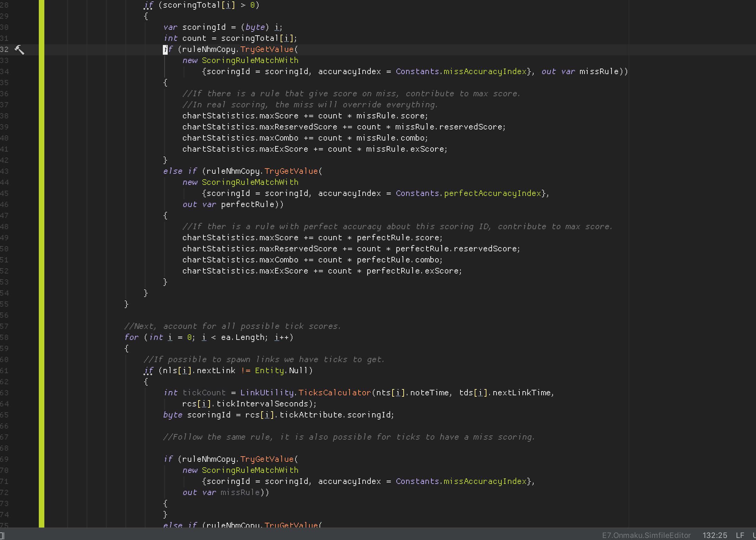
Task: Click 'out var perfectRule))' line
Action: click(x=233, y=205)
